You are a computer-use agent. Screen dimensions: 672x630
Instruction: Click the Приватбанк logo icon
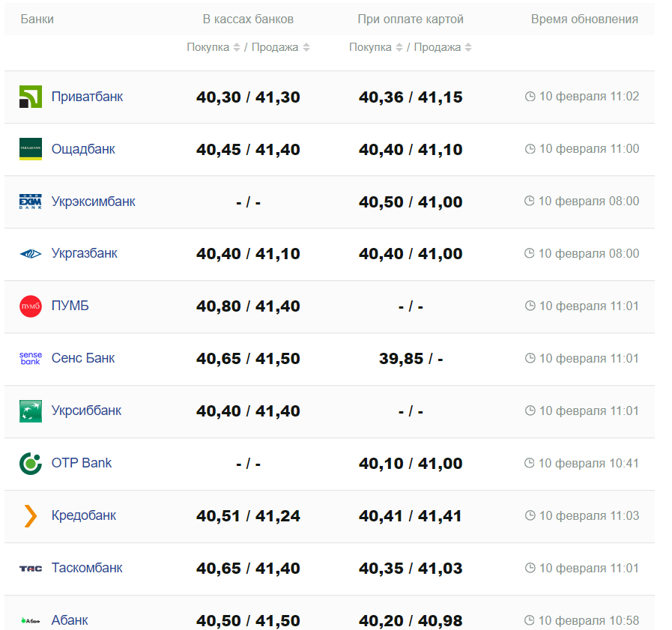point(31,97)
